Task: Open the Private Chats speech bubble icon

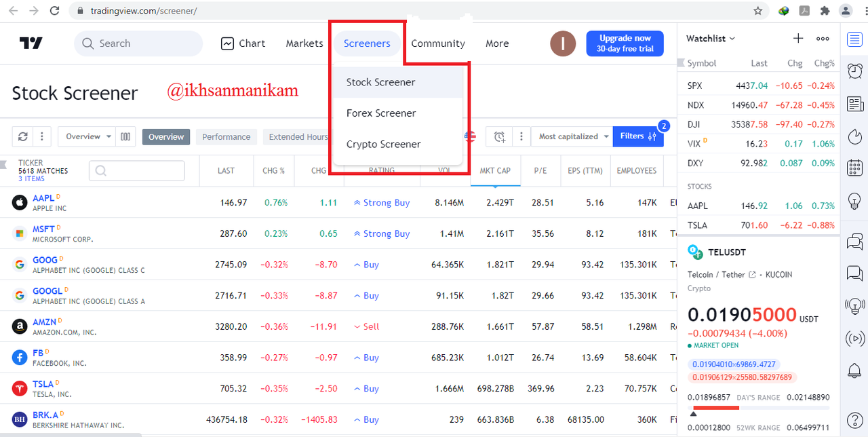Action: coord(854,273)
